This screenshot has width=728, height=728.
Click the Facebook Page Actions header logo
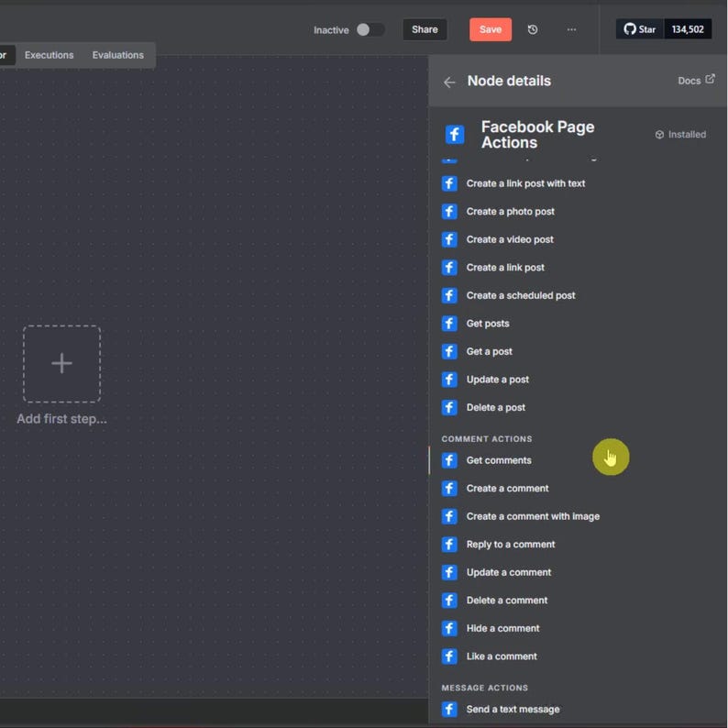click(x=455, y=135)
